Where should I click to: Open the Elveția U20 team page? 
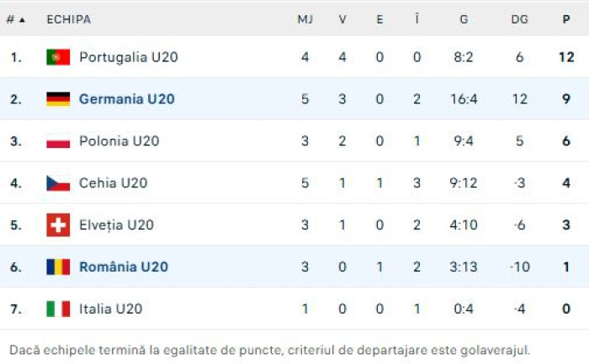tap(116, 225)
